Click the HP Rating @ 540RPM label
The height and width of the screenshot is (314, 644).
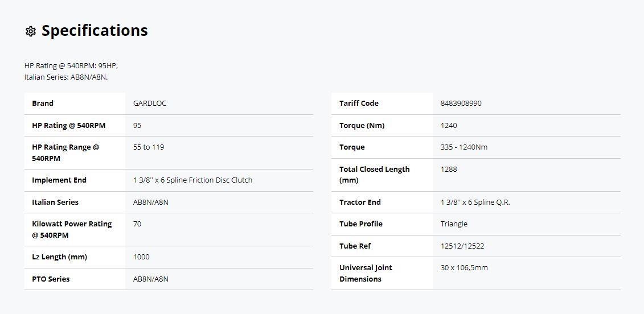point(68,126)
